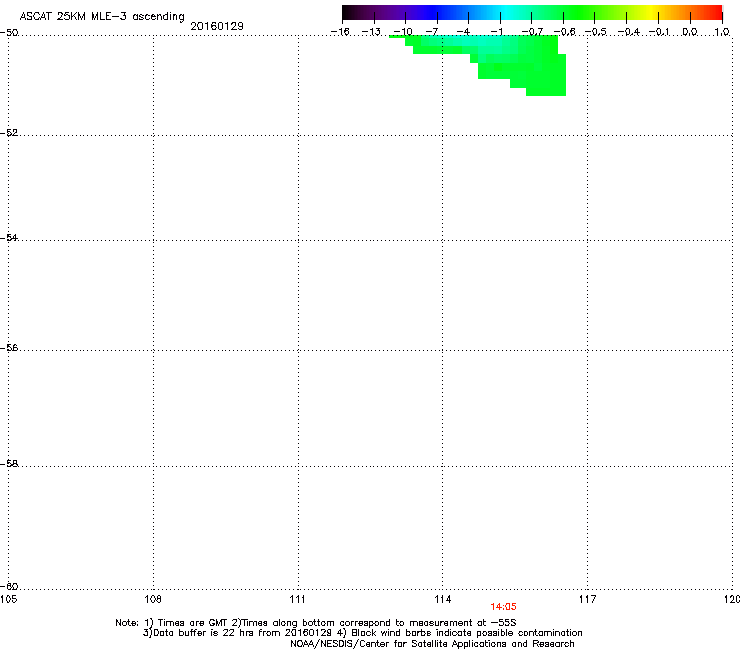The height and width of the screenshot is (650, 740).
Task: Click the 'ASCAT 25KM MLE-3 ascending' title
Action: (102, 16)
